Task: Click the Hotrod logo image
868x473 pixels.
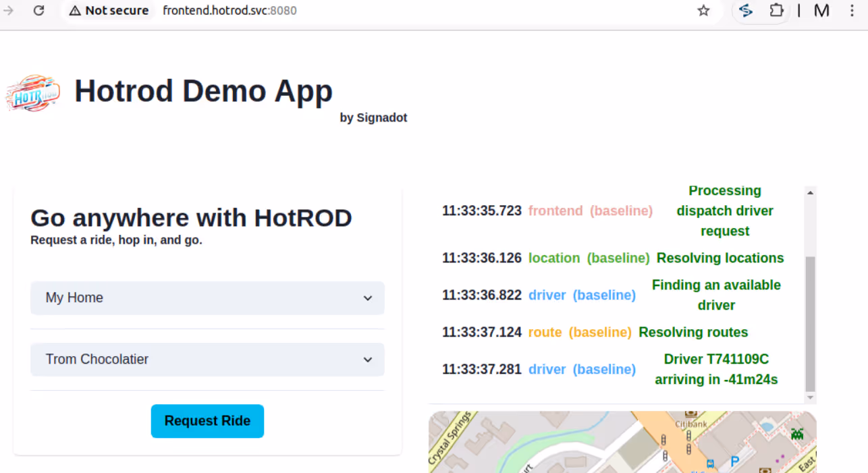Action: coord(32,93)
